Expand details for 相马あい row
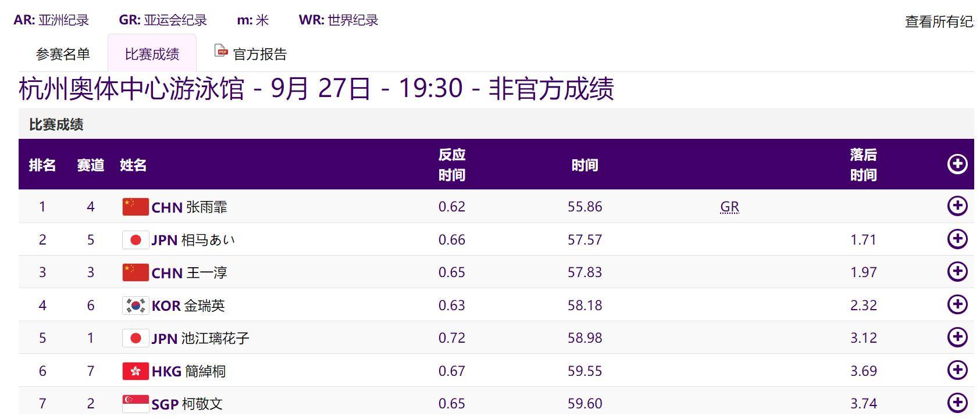 [x=957, y=239]
